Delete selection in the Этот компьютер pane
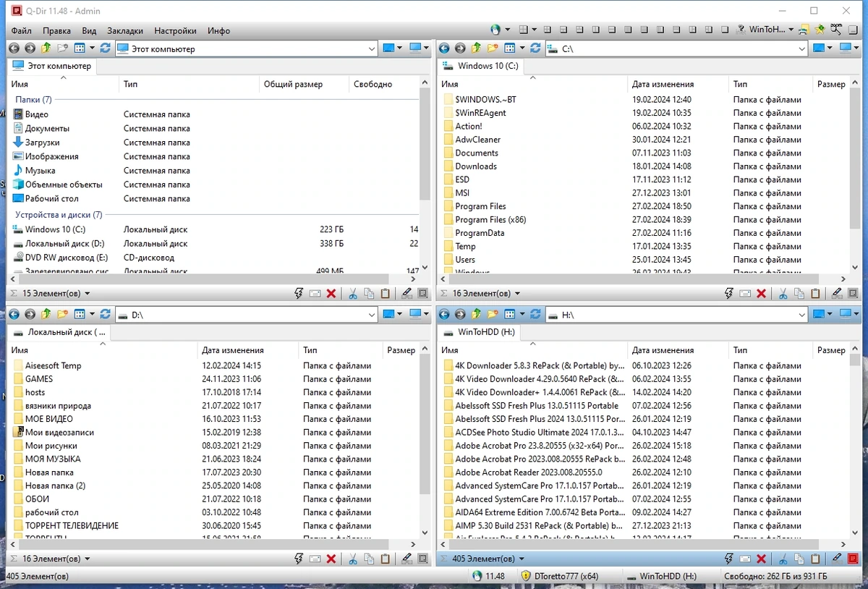The height and width of the screenshot is (589, 868). coord(331,294)
